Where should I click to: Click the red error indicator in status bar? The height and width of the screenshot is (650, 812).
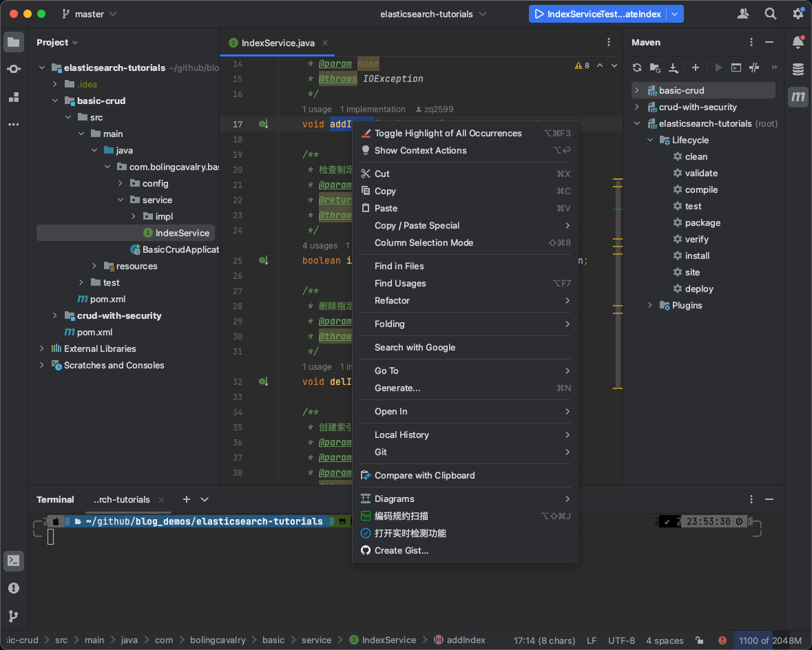click(722, 640)
